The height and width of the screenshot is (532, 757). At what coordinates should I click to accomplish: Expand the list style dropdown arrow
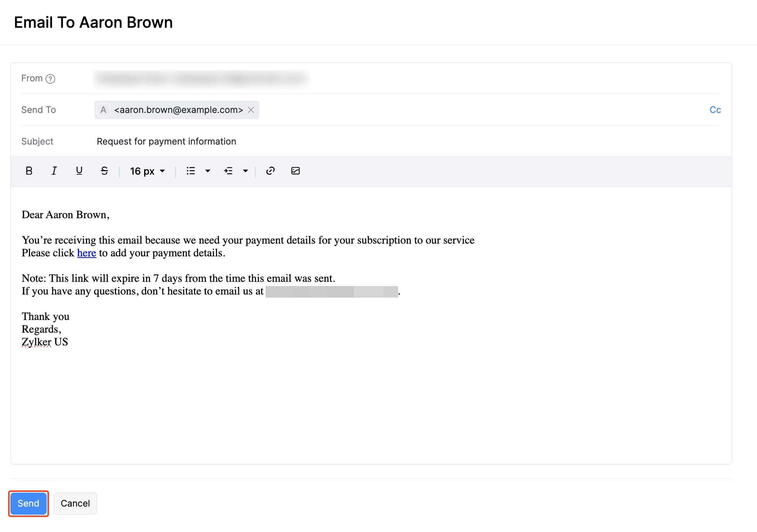point(208,171)
